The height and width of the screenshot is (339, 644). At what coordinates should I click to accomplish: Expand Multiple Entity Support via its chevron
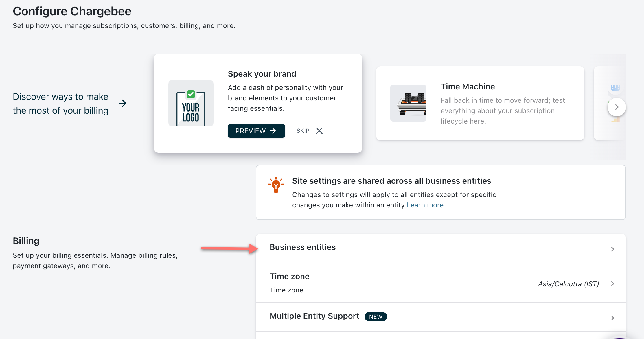612,318
